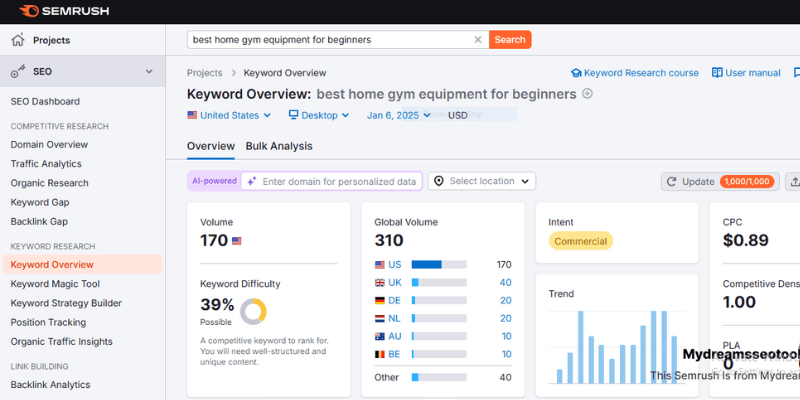The height and width of the screenshot is (400, 800).
Task: Open Keyword Gap
Action: [40, 203]
